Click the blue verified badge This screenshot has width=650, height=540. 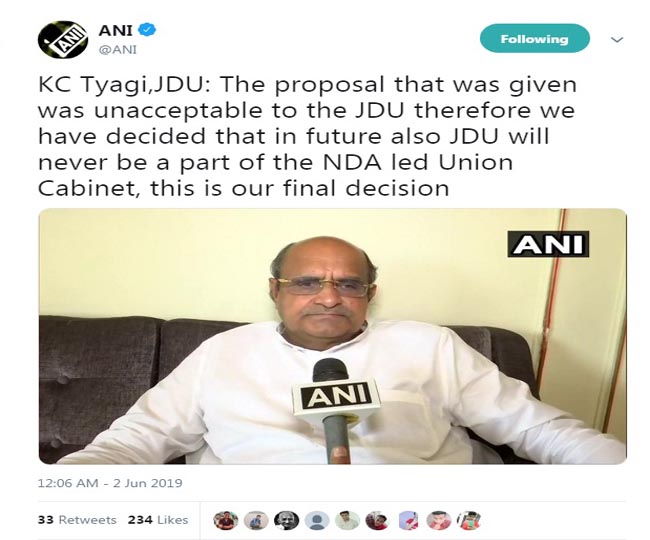click(x=148, y=30)
